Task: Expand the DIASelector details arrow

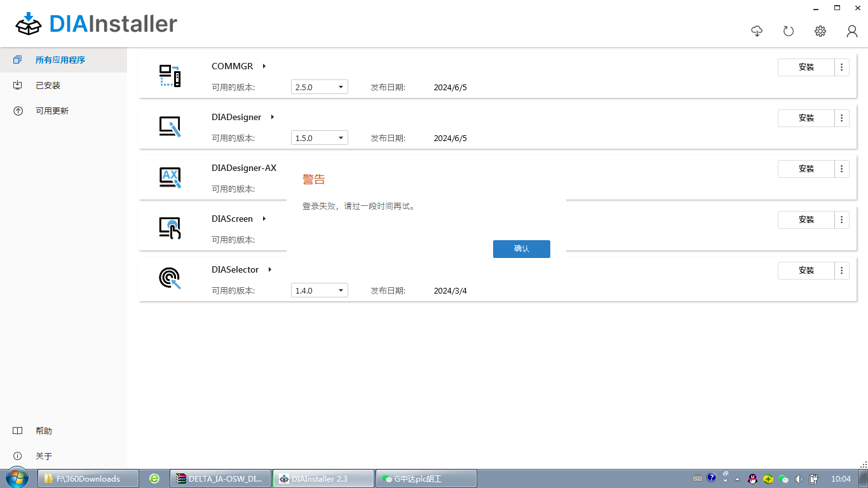Action: pos(269,269)
